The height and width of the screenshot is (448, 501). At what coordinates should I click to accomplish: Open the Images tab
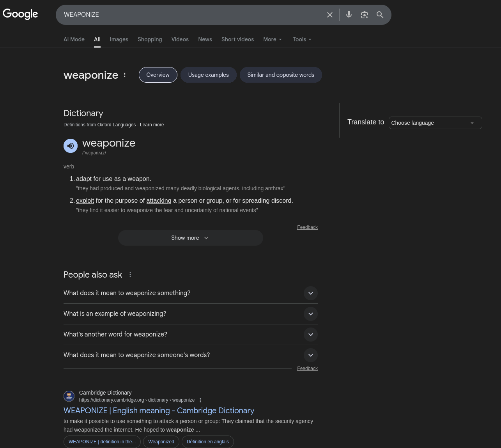pos(119,39)
